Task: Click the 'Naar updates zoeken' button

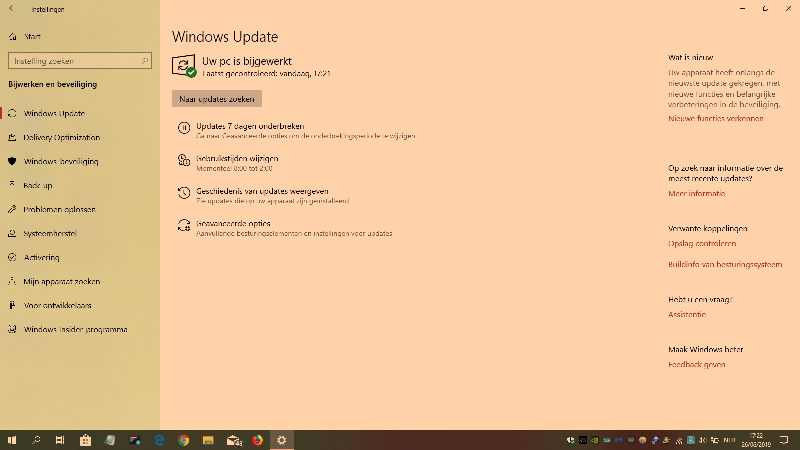Action: pyautogui.click(x=217, y=99)
